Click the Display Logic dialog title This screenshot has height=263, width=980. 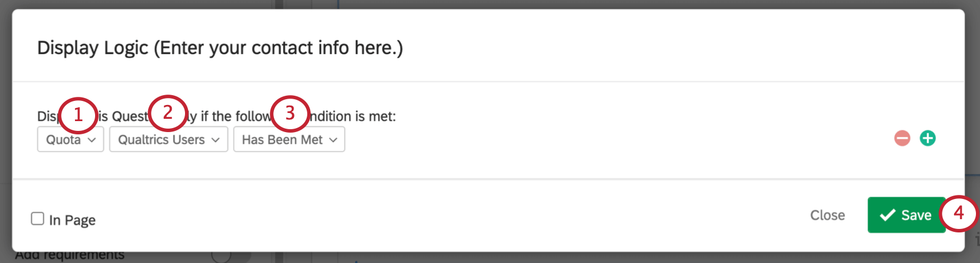point(220,48)
